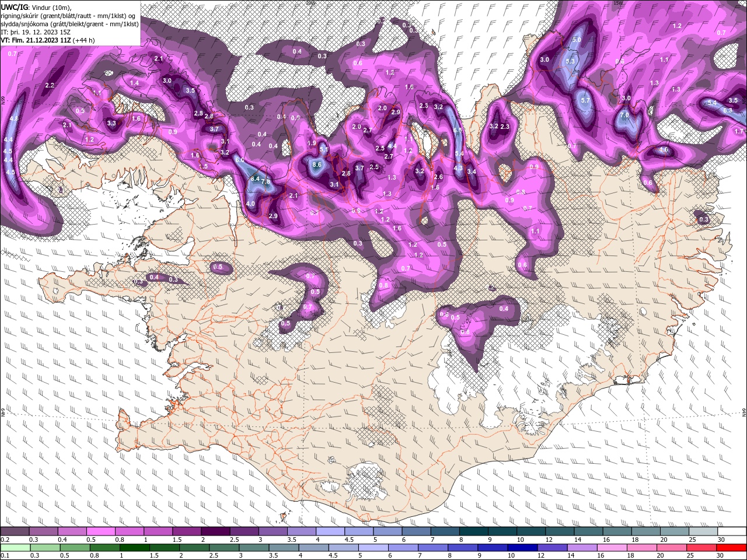The height and width of the screenshot is (560, 747).
Task: Click the UWC/IG title text
Action: pyautogui.click(x=15, y=6)
